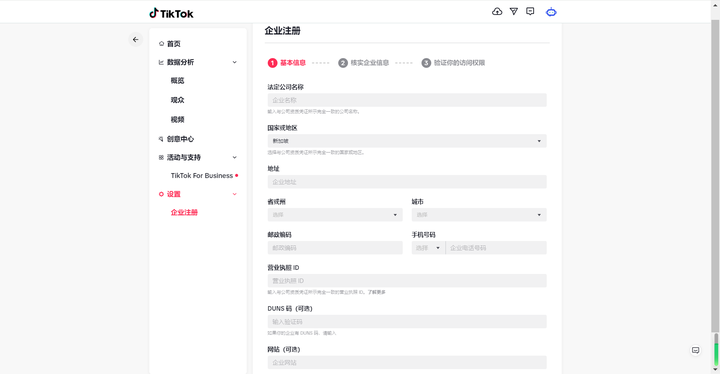Viewport: 720px width, 374px height.
Task: Click the 网站 (可选) label
Action: tap(284, 350)
